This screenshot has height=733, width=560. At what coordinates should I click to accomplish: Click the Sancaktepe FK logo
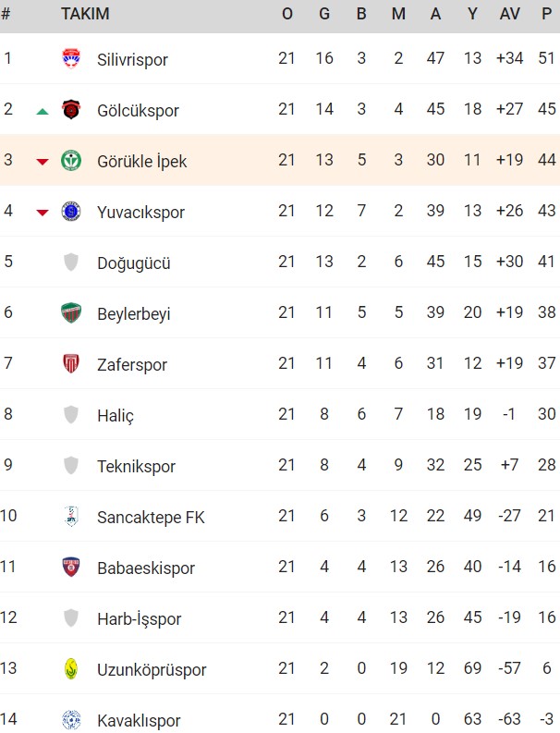point(71,516)
